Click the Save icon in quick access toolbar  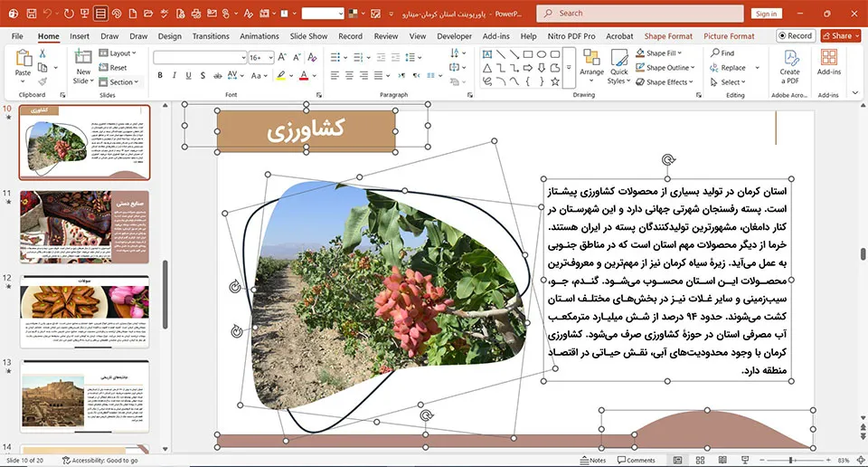pos(31,14)
